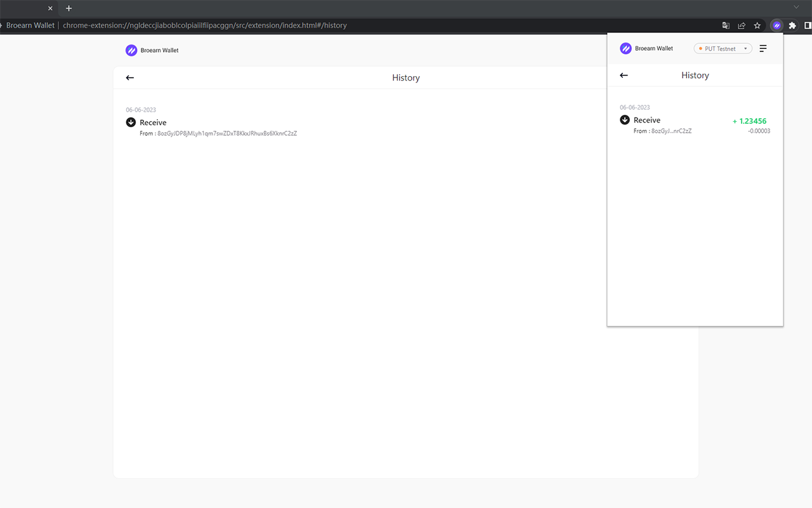
Task: Open a new tab with the plus button
Action: pyautogui.click(x=69, y=8)
